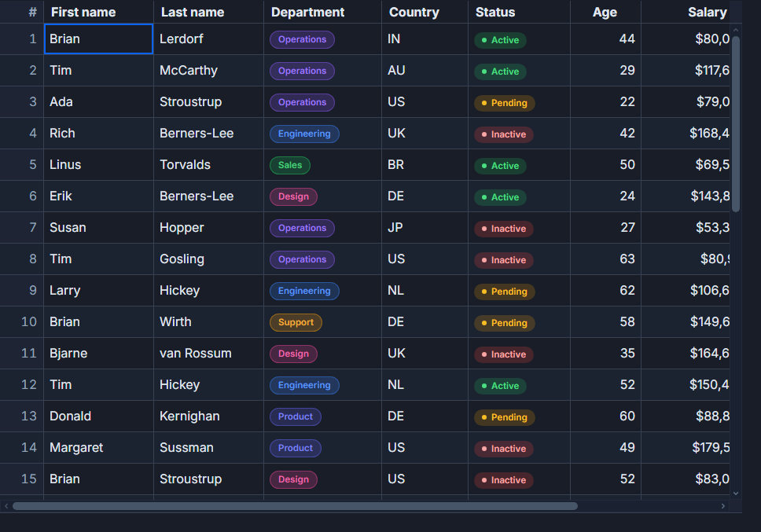
Task: Click the Pending status in Larry's row
Action: click(504, 292)
